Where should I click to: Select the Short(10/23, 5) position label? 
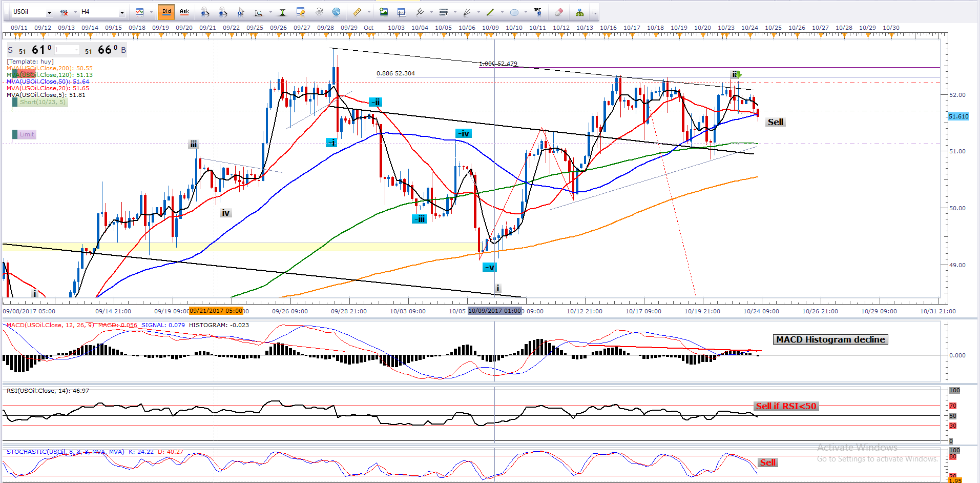pos(42,102)
